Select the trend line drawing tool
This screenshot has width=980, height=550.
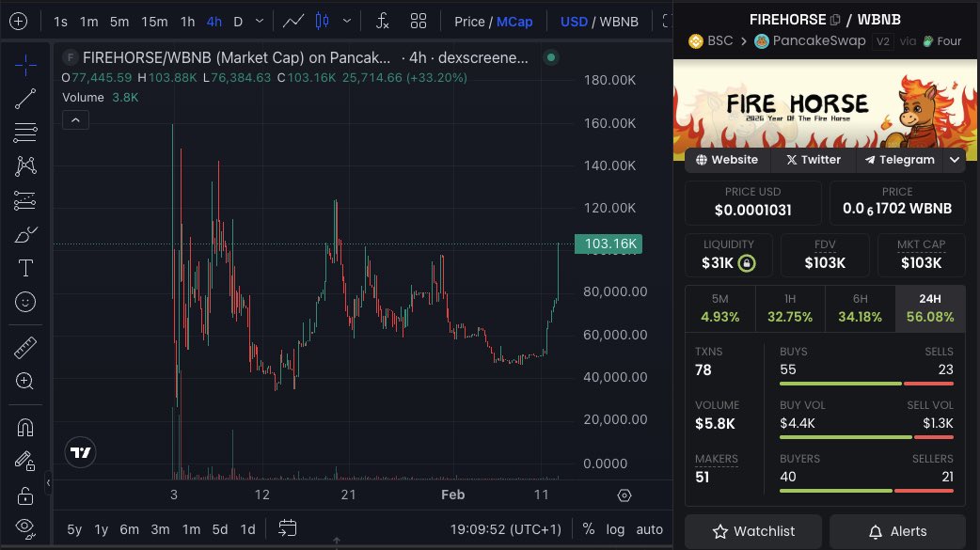[25, 99]
